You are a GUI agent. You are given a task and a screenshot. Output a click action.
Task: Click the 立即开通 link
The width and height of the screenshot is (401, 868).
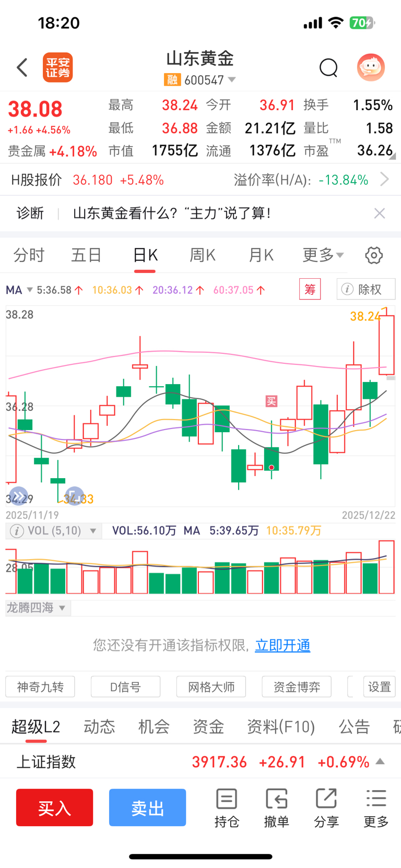[282, 645]
